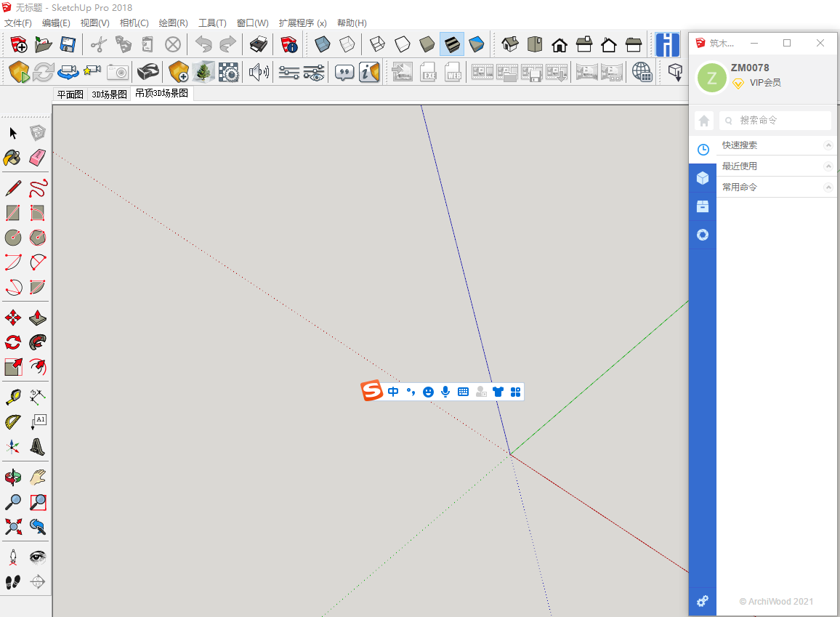Image resolution: width=840 pixels, height=617 pixels.
Task: Select the 3D Text tool
Action: [x=38, y=446]
